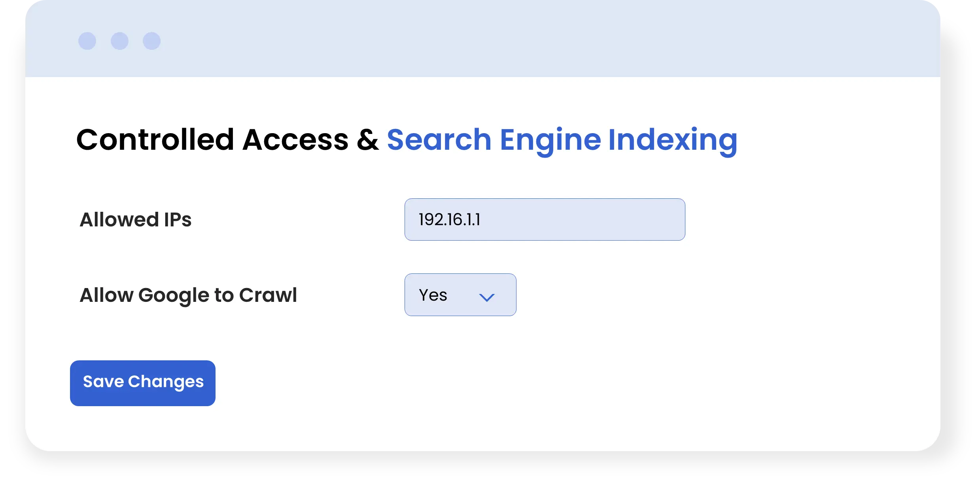Screen dimensions: 980x484
Task: Open the Allow Google to Crawl dropdown
Action: click(x=460, y=295)
